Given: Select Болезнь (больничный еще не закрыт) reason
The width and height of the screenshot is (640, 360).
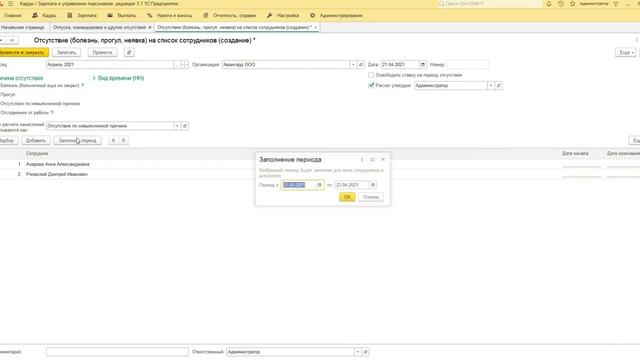Looking at the screenshot, I should (x=40, y=86).
